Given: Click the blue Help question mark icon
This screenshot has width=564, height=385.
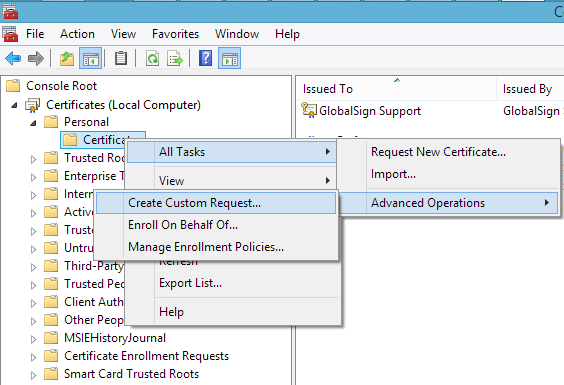Looking at the screenshot, I should click(205, 58).
